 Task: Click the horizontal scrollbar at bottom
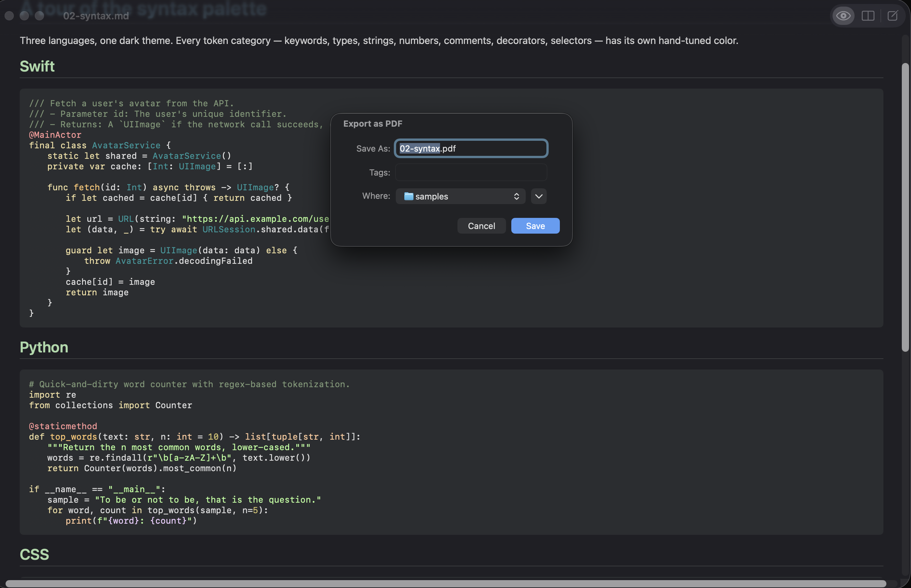pyautogui.click(x=446, y=584)
